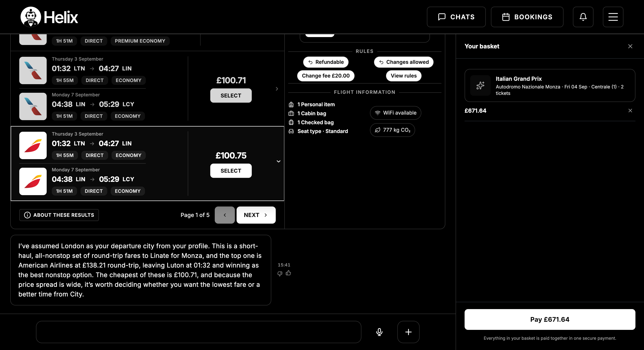Click the Change fee £20.00 chip
The height and width of the screenshot is (350, 644).
coord(326,76)
